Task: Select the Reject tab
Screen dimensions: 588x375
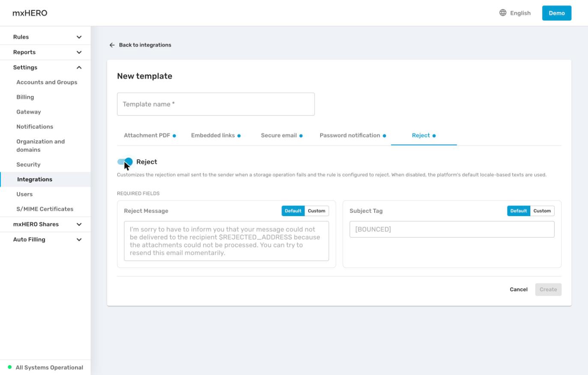Action: [424, 135]
